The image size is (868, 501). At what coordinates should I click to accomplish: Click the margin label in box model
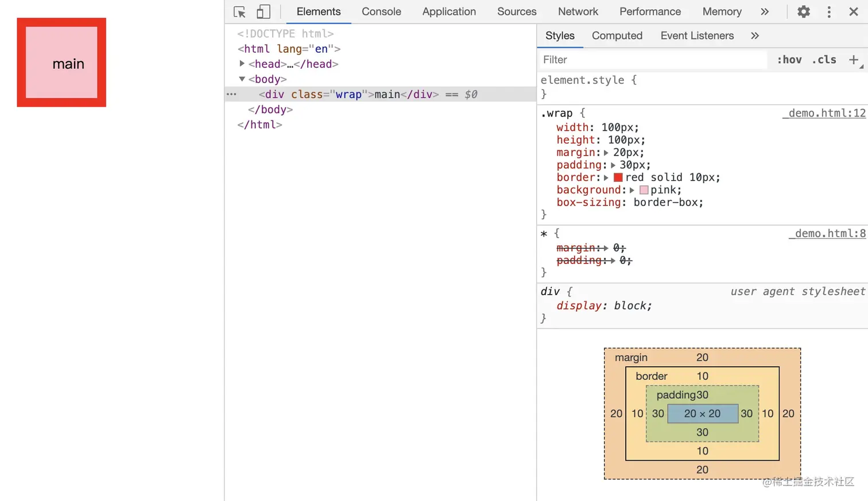click(x=631, y=358)
